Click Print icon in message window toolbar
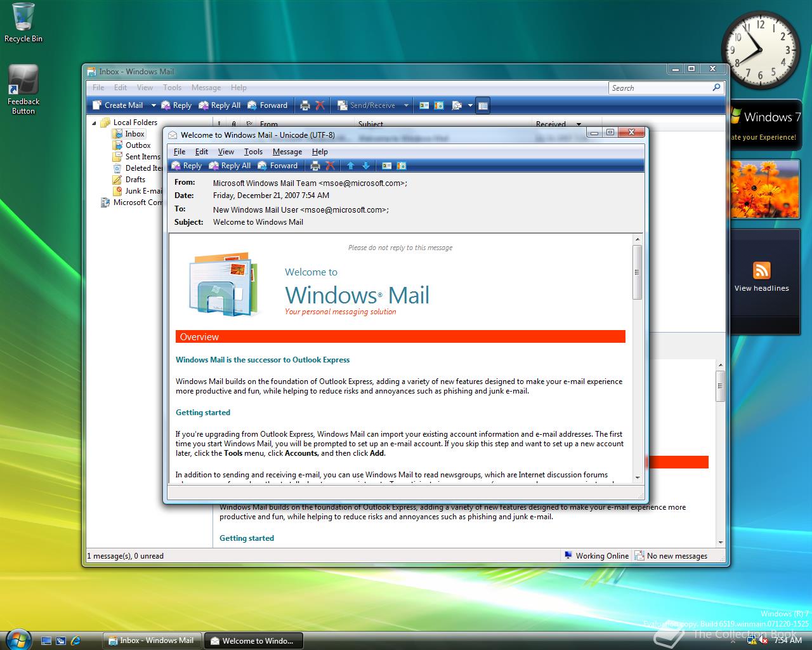This screenshot has height=650, width=812. pos(315,166)
